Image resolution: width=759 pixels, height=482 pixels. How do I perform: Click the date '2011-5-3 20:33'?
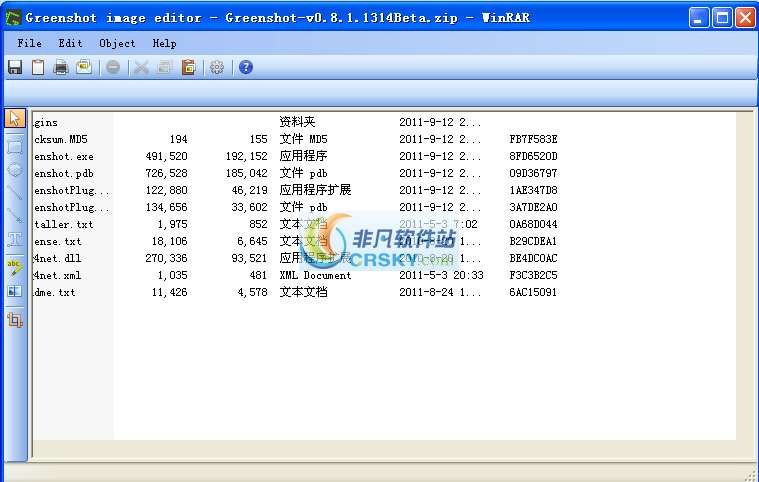441,275
